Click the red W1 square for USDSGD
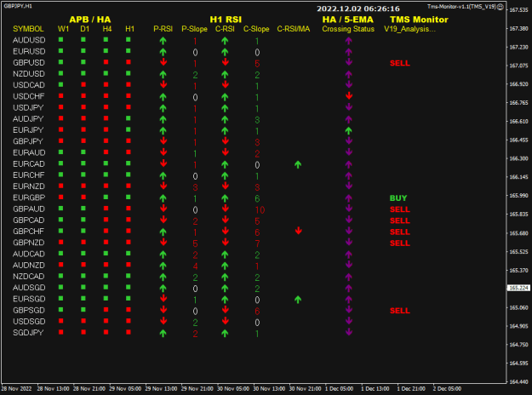Viewport: 532px width, 395px height. click(60, 321)
